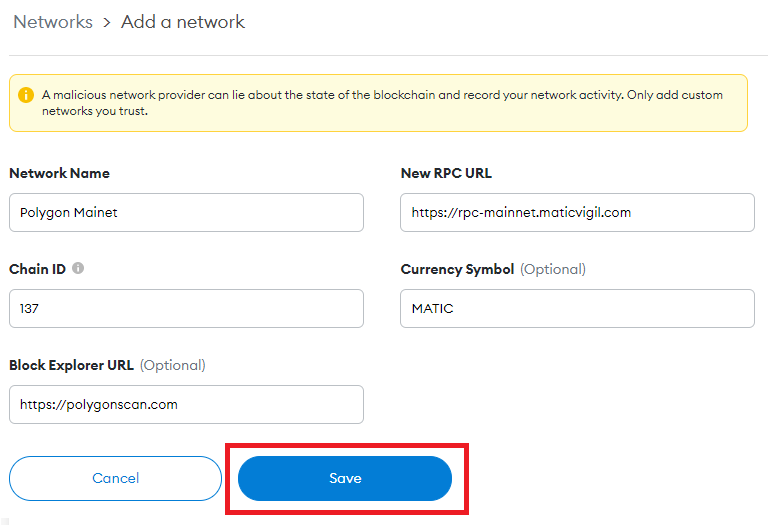This screenshot has width=768, height=525.
Task: Click the malicious network provider warning text
Action: (382, 103)
